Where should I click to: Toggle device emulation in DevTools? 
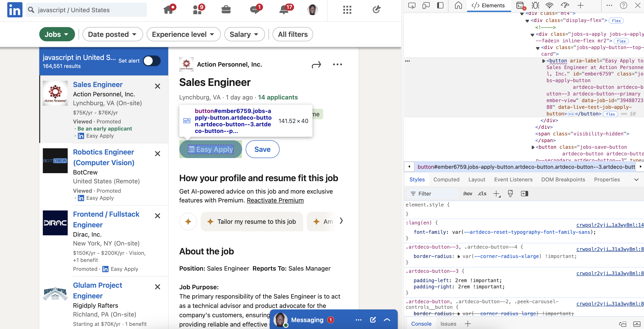[426, 6]
